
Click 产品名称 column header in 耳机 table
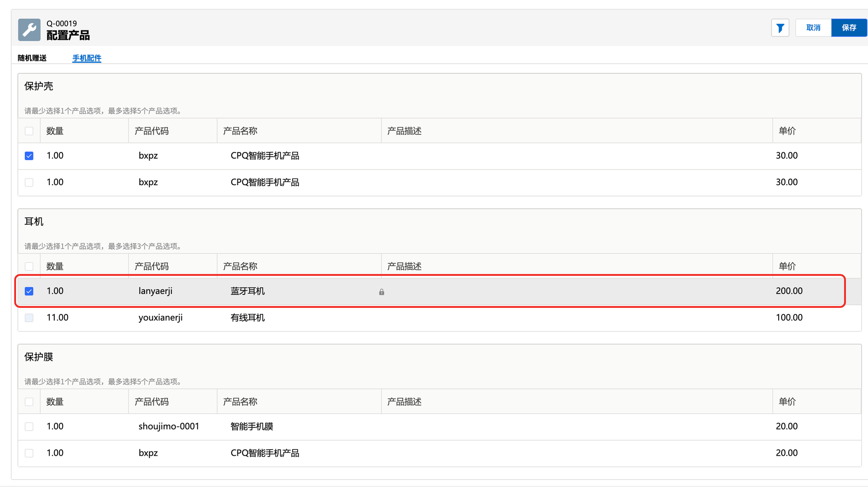pos(240,266)
